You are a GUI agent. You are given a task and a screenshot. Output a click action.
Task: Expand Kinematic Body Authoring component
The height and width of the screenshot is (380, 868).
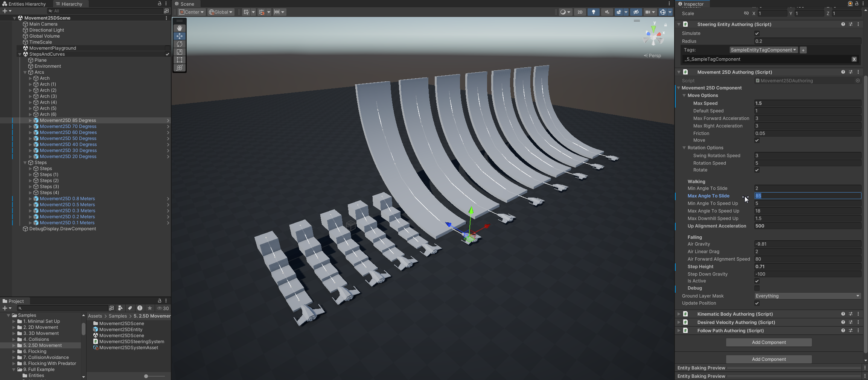pos(679,314)
